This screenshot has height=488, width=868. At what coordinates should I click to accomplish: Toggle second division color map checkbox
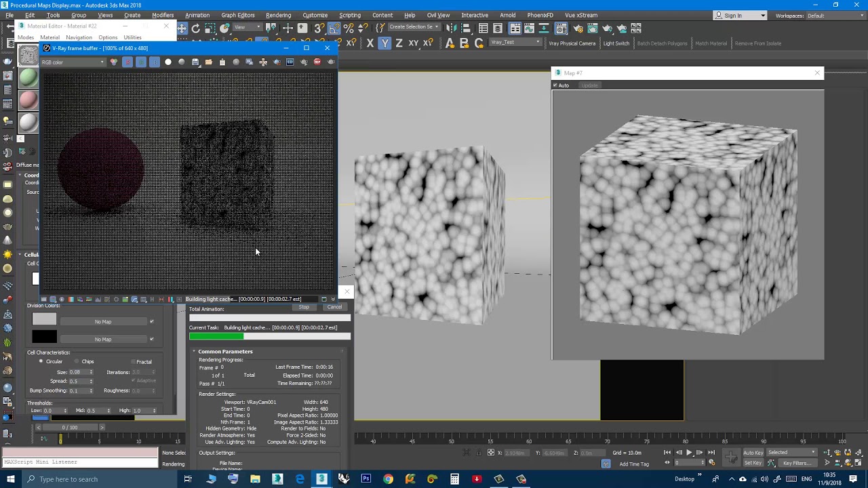pos(151,339)
